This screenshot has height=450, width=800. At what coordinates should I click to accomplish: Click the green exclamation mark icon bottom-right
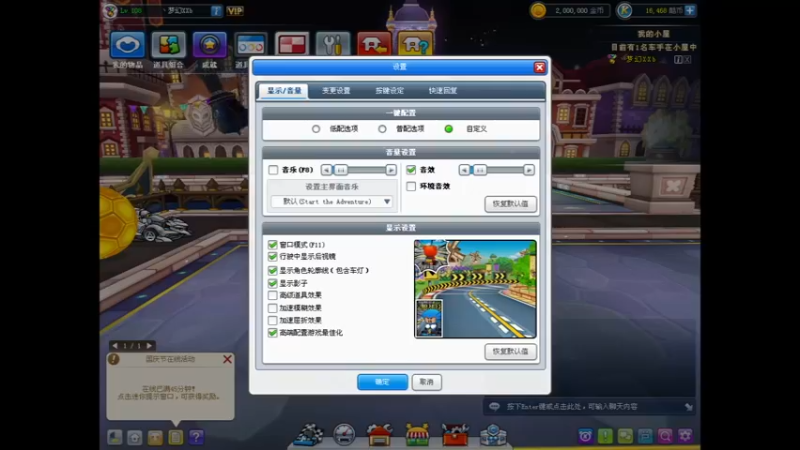click(x=605, y=436)
